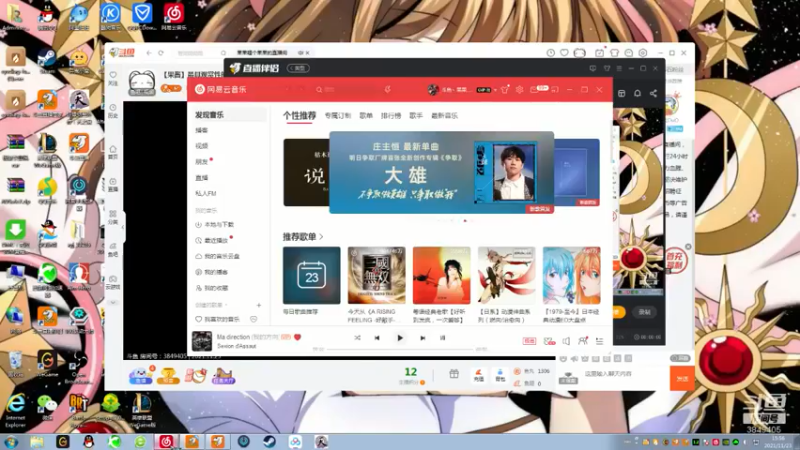Click the user avatar in music header
This screenshot has height=450, width=800.
pos(433,90)
